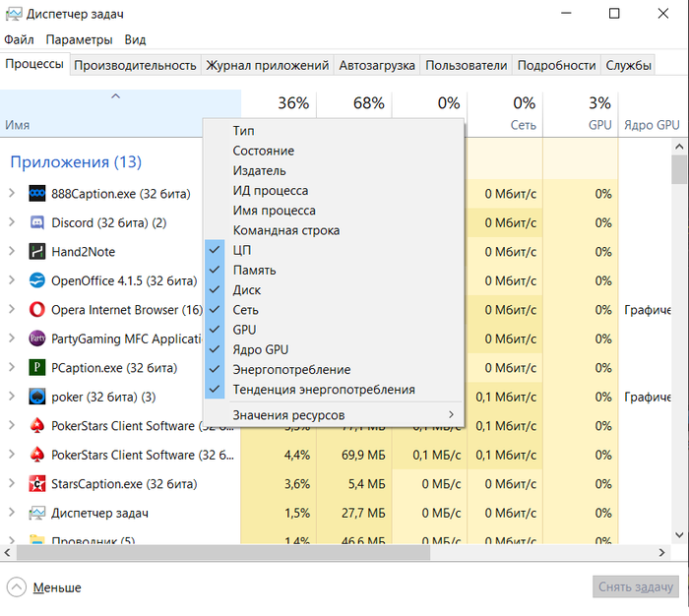
Task: Select the PokerStars 4,4% process row
Action: tap(309, 455)
